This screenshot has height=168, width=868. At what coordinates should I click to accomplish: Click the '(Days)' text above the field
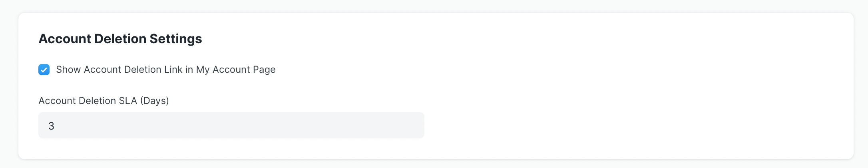155,101
